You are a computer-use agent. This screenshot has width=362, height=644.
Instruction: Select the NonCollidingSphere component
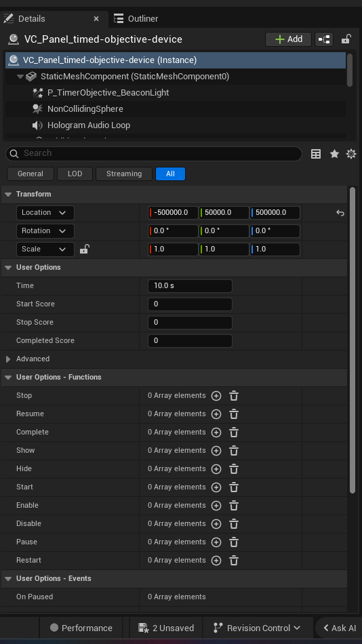(x=85, y=109)
